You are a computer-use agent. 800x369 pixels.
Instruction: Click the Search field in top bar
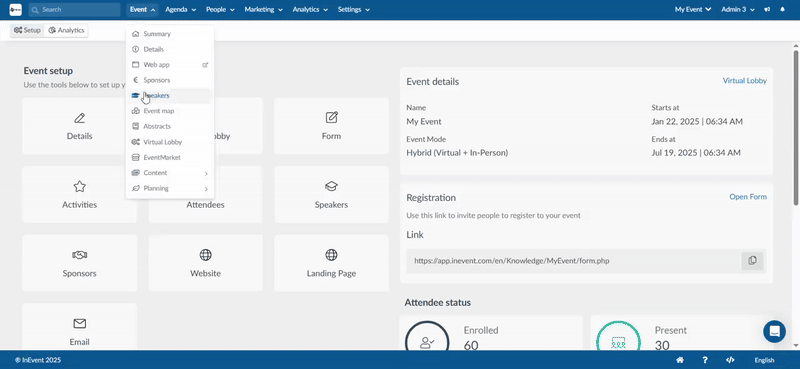(x=74, y=10)
